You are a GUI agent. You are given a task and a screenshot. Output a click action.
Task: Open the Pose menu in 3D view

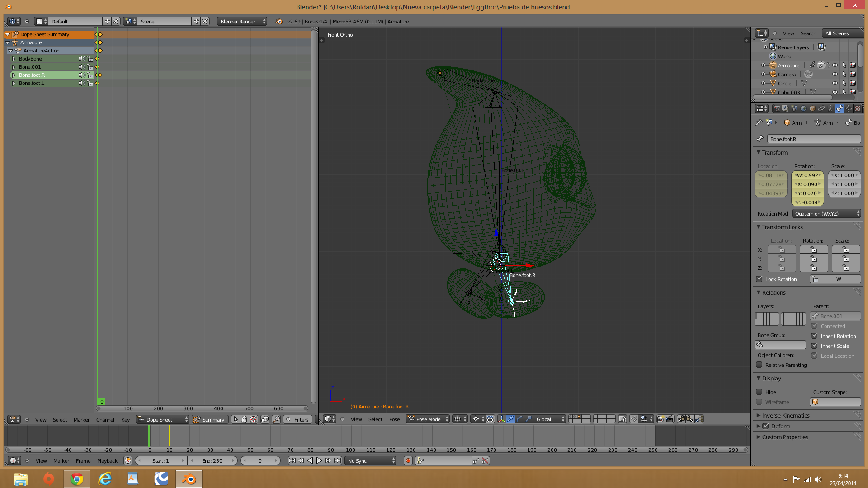coord(394,419)
